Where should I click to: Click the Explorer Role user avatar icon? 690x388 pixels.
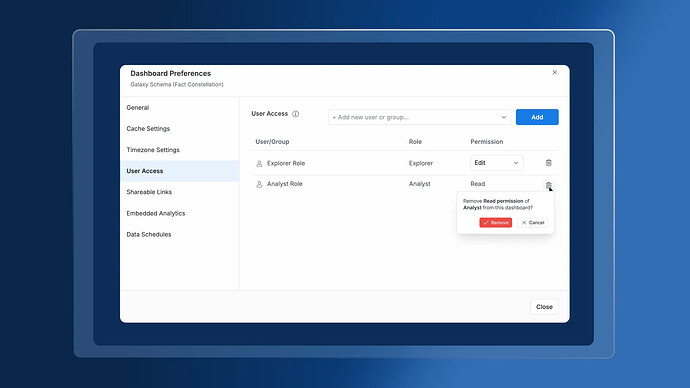pos(259,163)
